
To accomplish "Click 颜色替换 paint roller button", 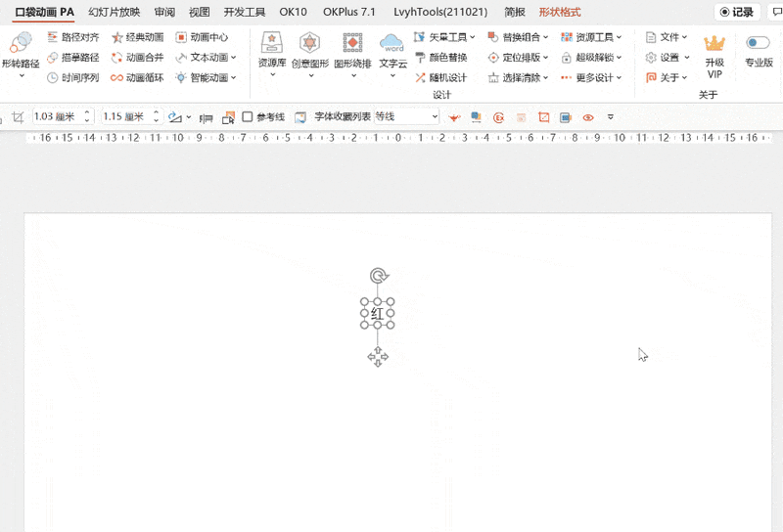I will [441, 58].
